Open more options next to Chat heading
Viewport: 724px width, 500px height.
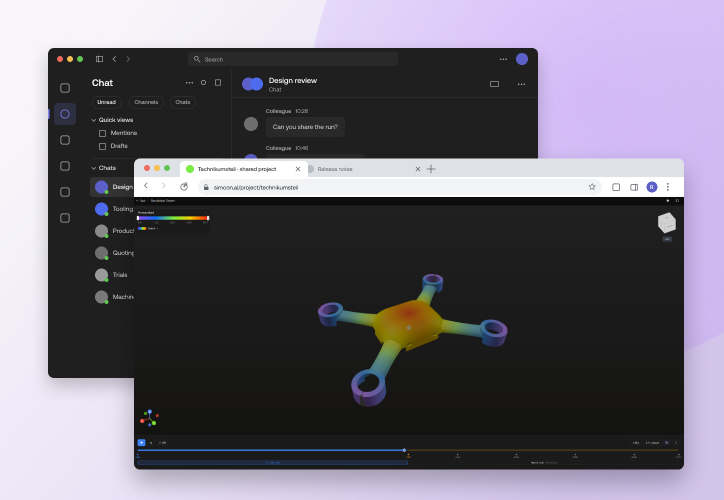[189, 83]
